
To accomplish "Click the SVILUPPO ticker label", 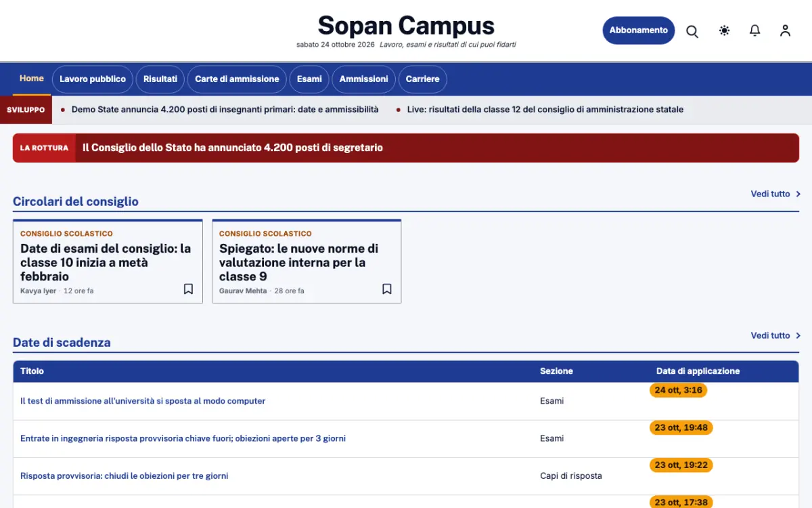I will pos(26,110).
